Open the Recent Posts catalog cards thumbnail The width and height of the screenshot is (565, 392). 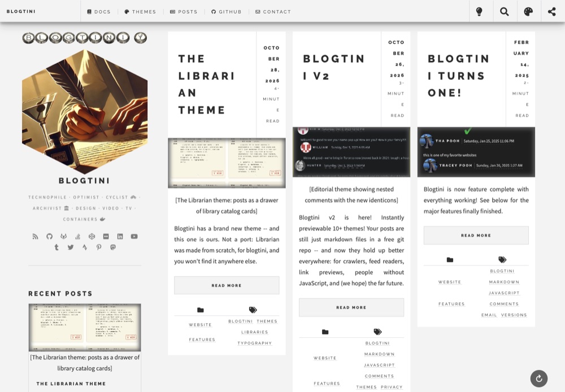click(85, 327)
